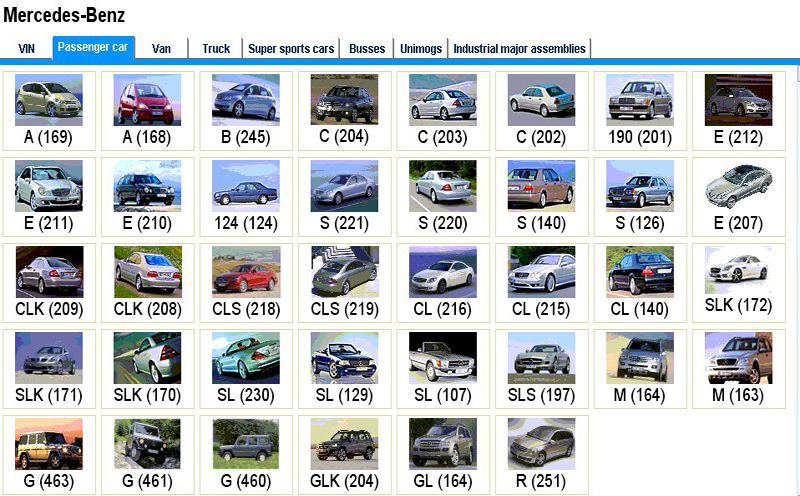The height and width of the screenshot is (496, 800).
Task: Choose the C (203) model tile
Action: tap(443, 111)
